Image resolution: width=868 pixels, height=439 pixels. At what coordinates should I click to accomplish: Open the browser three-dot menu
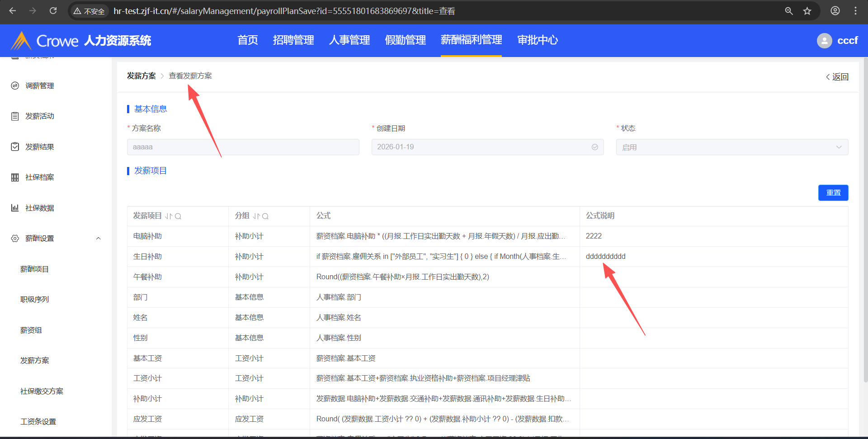[855, 11]
